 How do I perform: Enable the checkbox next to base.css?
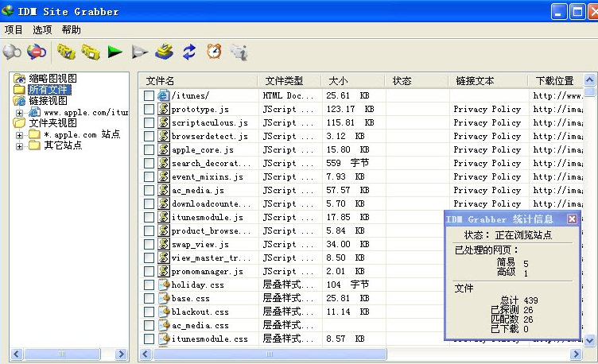pos(149,298)
